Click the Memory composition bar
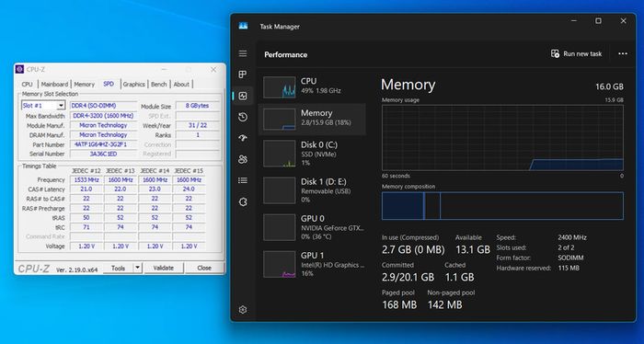The image size is (644, 344). tap(502, 206)
